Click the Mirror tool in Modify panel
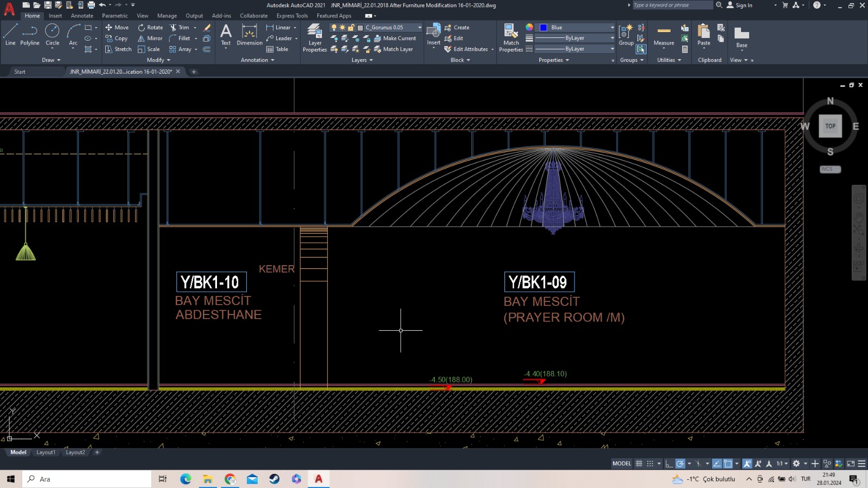The image size is (868, 488). [150, 38]
